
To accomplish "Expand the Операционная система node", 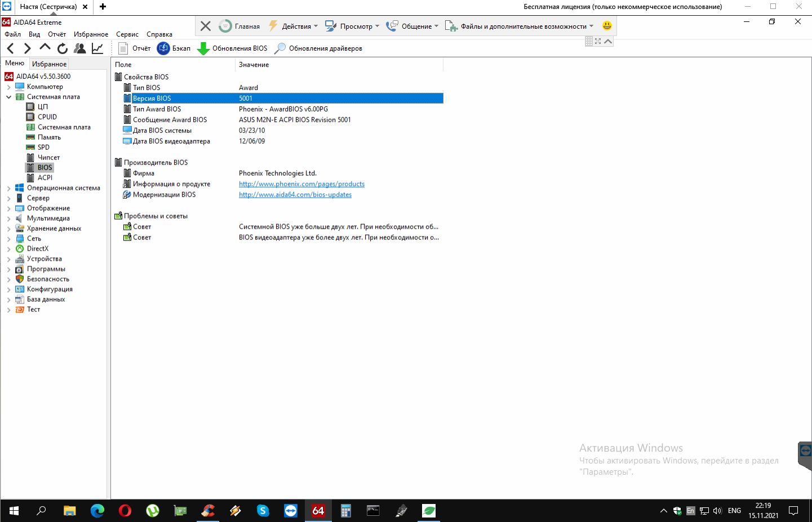I will coord(8,188).
